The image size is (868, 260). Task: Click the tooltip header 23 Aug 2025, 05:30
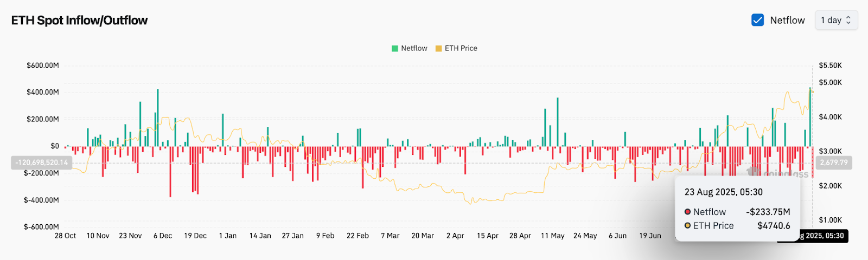coord(723,192)
